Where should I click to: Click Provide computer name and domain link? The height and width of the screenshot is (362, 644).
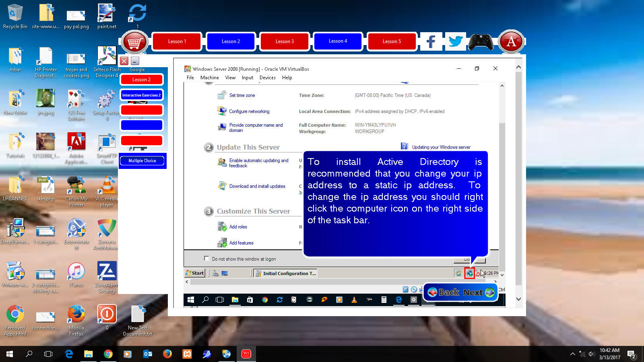(x=256, y=128)
